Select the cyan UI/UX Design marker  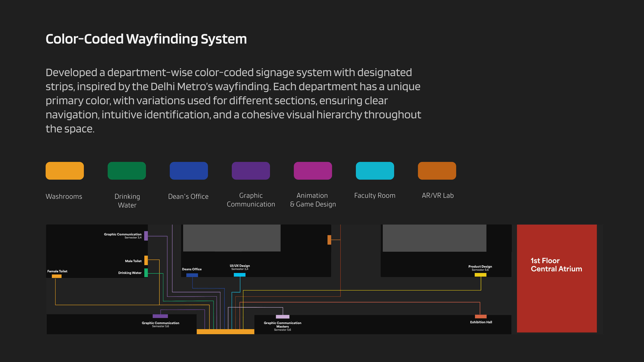pos(239,275)
